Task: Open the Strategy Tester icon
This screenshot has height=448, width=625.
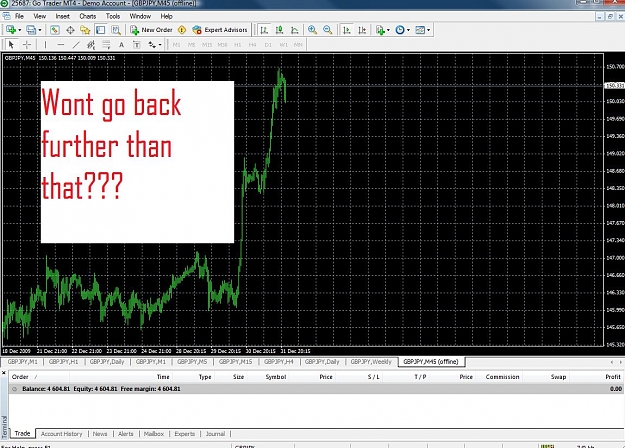Action: point(116,30)
